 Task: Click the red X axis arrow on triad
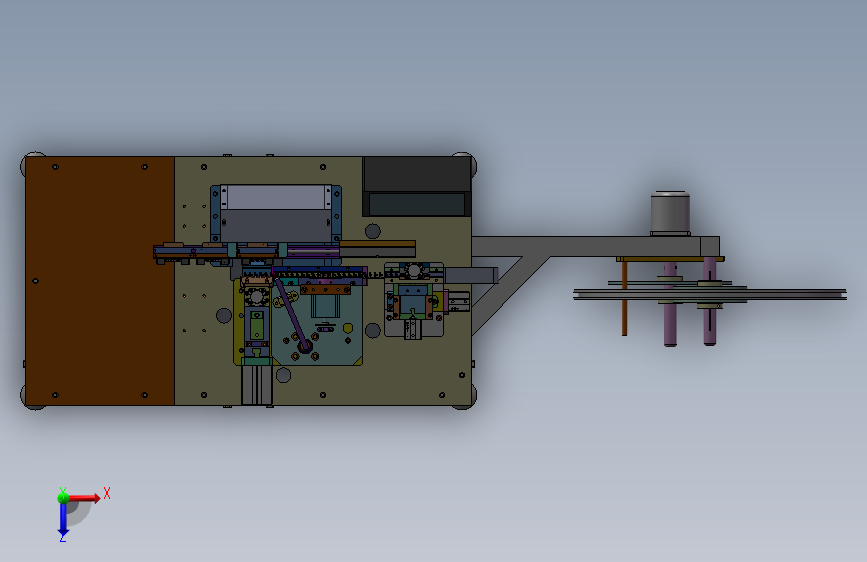[x=83, y=498]
